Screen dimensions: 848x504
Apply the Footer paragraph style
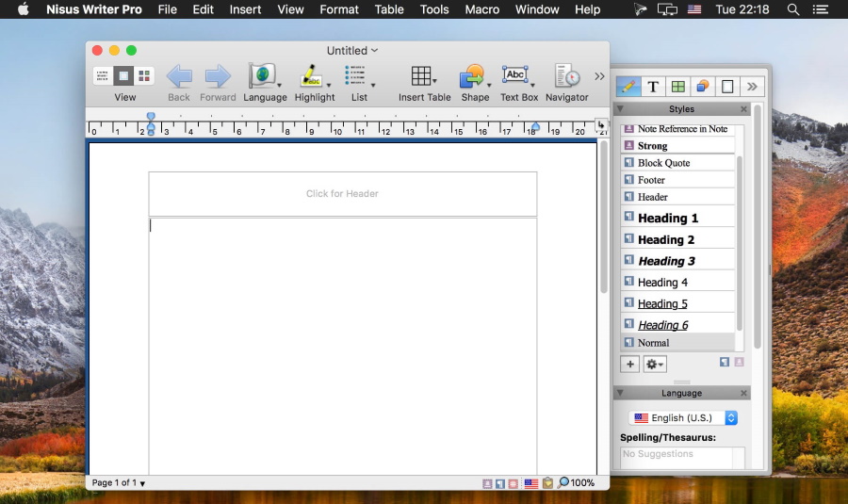pyautogui.click(x=677, y=180)
